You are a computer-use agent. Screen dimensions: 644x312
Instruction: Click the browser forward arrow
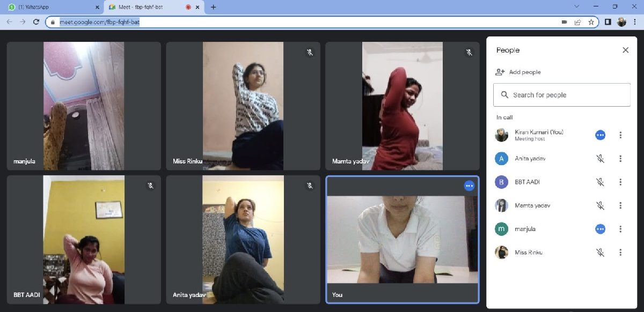(23, 22)
